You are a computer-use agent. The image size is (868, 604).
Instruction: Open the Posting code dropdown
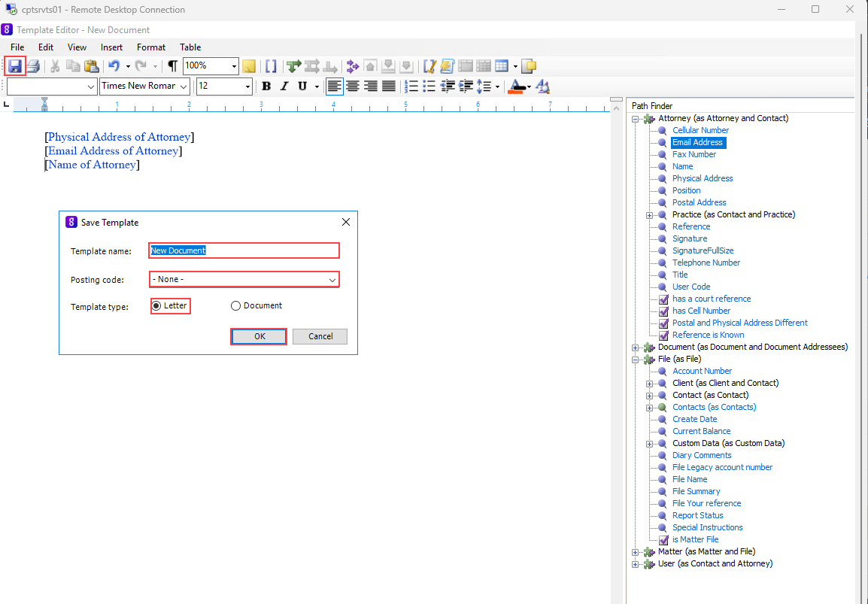[x=332, y=280]
